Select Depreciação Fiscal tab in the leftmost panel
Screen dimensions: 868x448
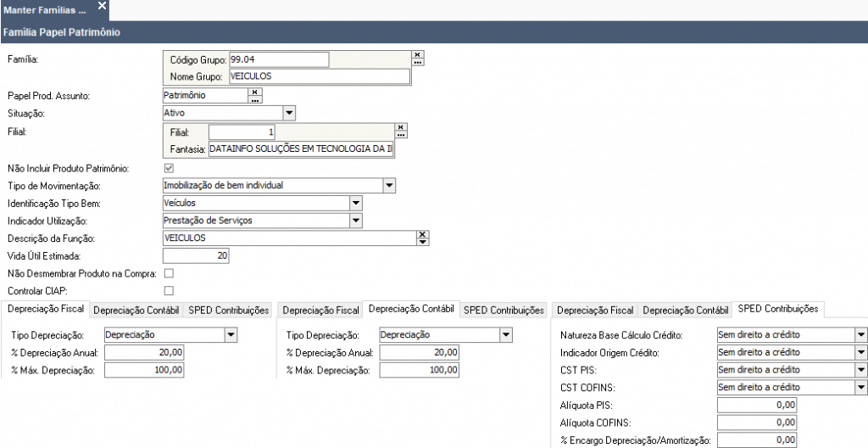coord(46,309)
